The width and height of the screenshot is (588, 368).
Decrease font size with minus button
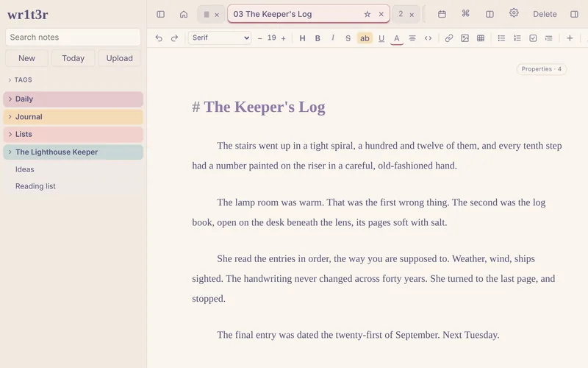[x=259, y=38]
